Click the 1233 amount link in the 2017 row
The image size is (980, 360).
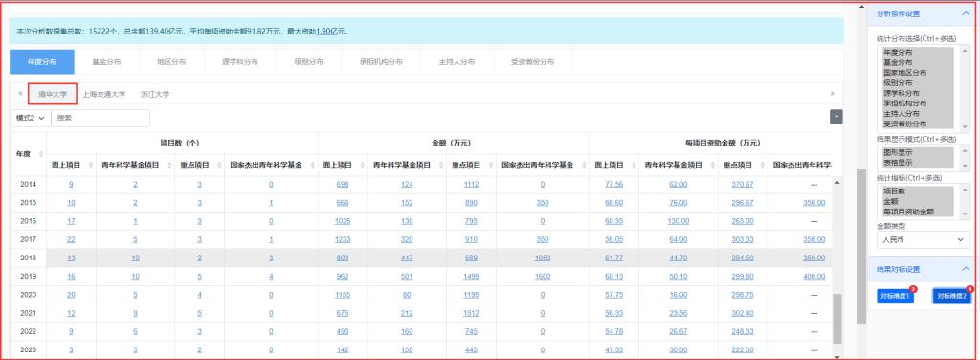[343, 239]
